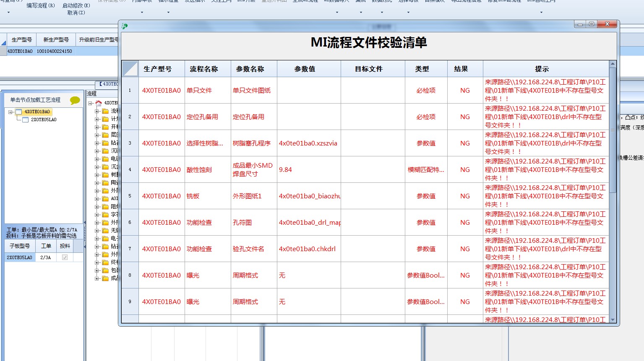Image resolution: width=644 pixels, height=361 pixels.
Task: Click the board icon beside 4X0TE01BA0 node
Action: point(18,112)
